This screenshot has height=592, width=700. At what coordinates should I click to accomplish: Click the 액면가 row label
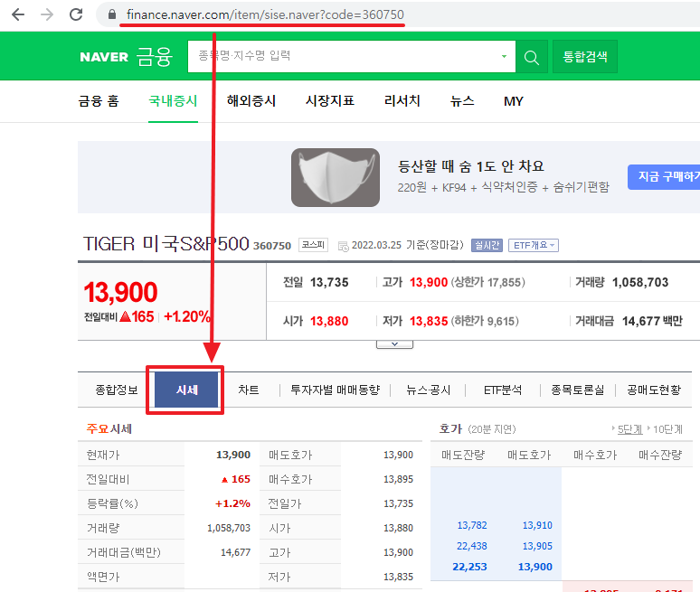click(x=103, y=577)
